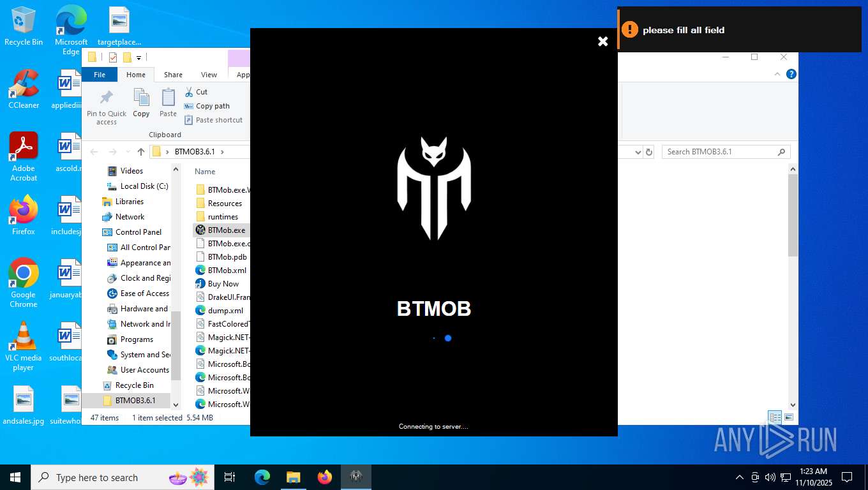Select the BTMob.pdb file
868x490 pixels.
coord(221,257)
